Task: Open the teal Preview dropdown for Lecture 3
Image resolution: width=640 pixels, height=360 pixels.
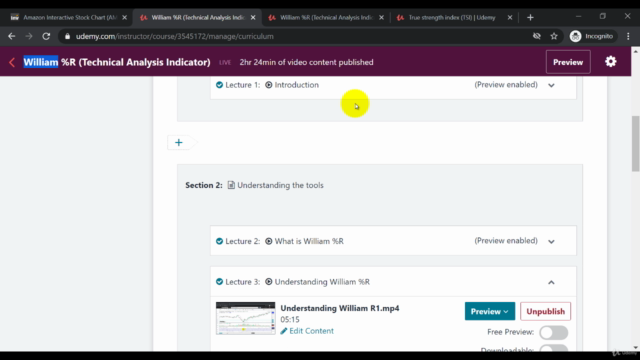Action: click(x=490, y=311)
